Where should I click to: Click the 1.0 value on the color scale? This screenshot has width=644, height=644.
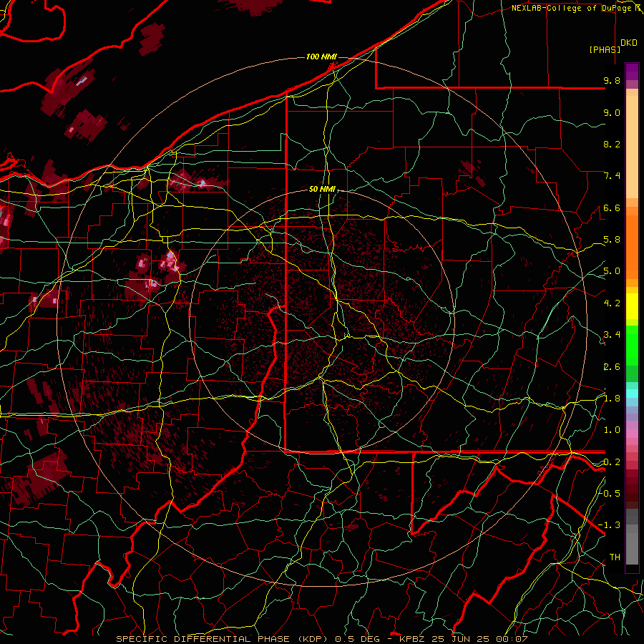pyautogui.click(x=612, y=430)
